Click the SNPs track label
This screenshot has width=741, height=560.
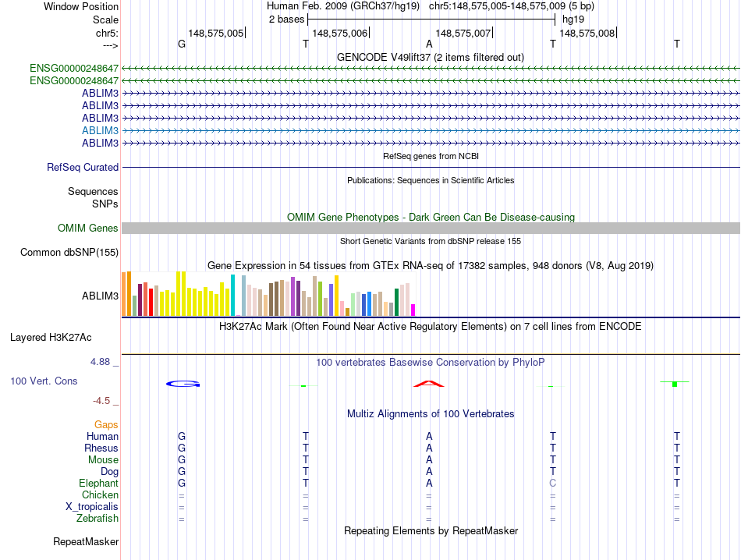[x=105, y=204]
